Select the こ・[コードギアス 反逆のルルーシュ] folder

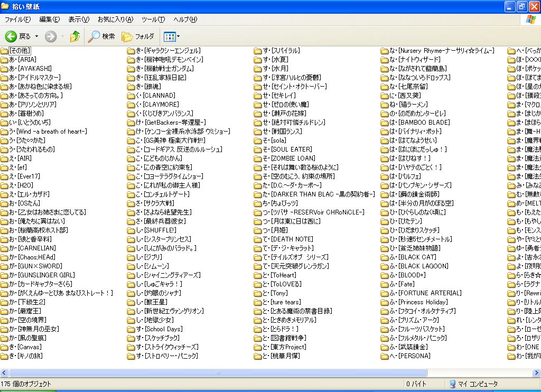click(179, 149)
